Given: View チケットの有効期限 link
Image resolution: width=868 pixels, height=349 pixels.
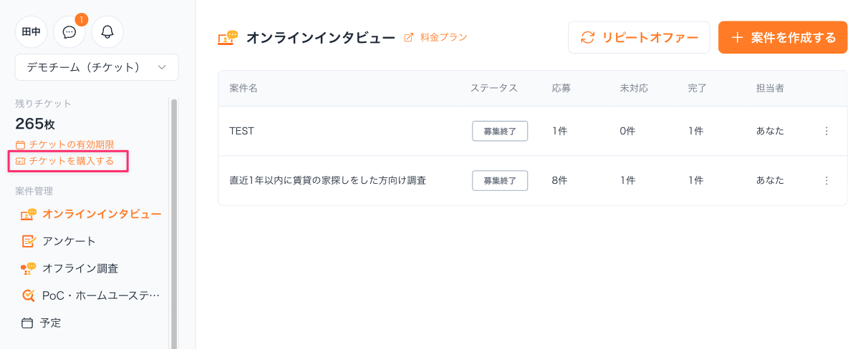Looking at the screenshot, I should point(71,144).
